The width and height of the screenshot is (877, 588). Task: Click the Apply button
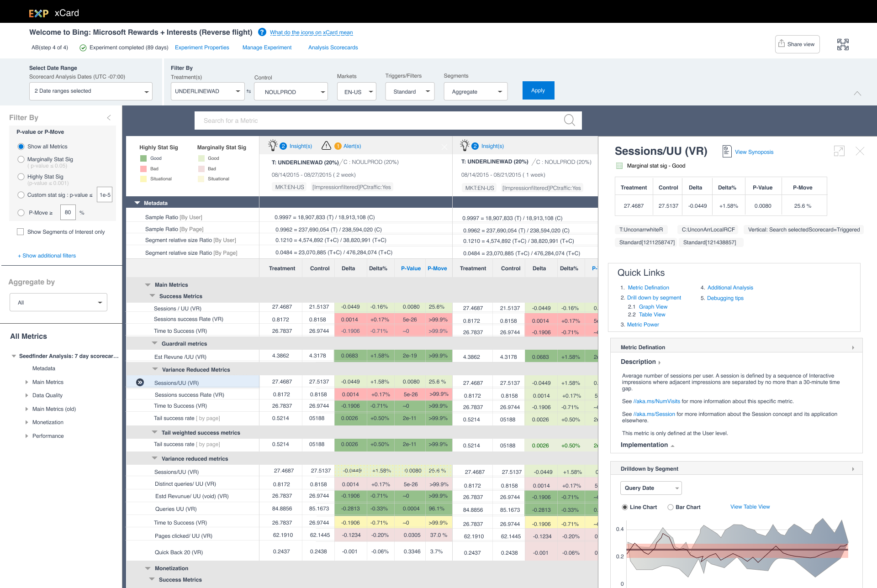(538, 90)
